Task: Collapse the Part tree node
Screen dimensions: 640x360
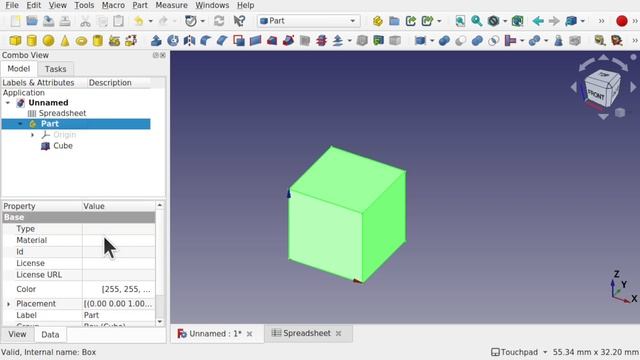Action: point(20,124)
